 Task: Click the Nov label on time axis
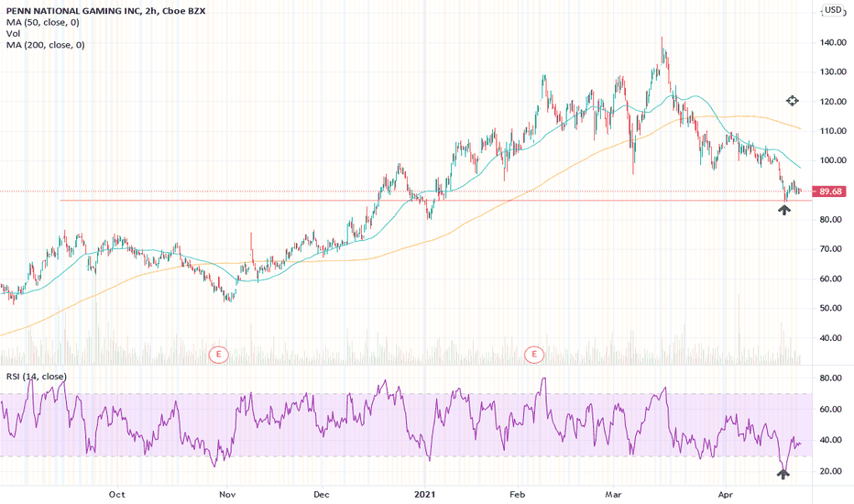pos(227,495)
